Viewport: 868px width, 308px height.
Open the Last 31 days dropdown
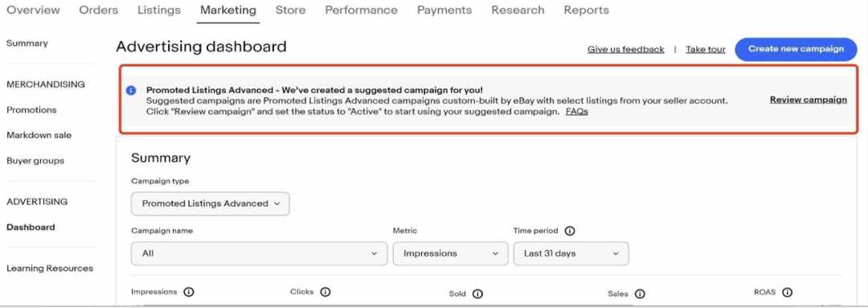click(571, 253)
